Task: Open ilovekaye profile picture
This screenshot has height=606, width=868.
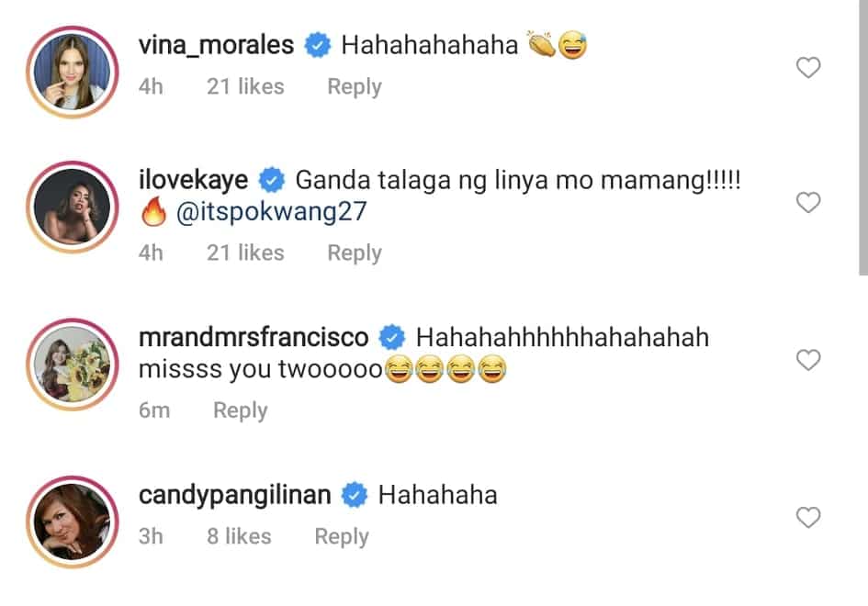Action: [72, 207]
